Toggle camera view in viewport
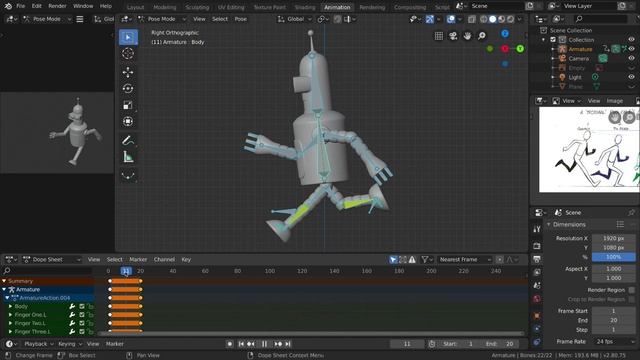 (x=453, y=36)
